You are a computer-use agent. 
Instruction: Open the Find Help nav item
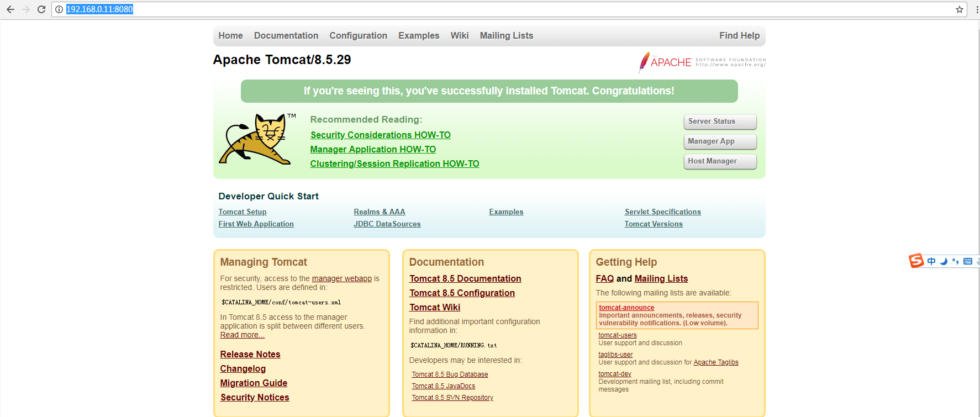click(x=739, y=35)
